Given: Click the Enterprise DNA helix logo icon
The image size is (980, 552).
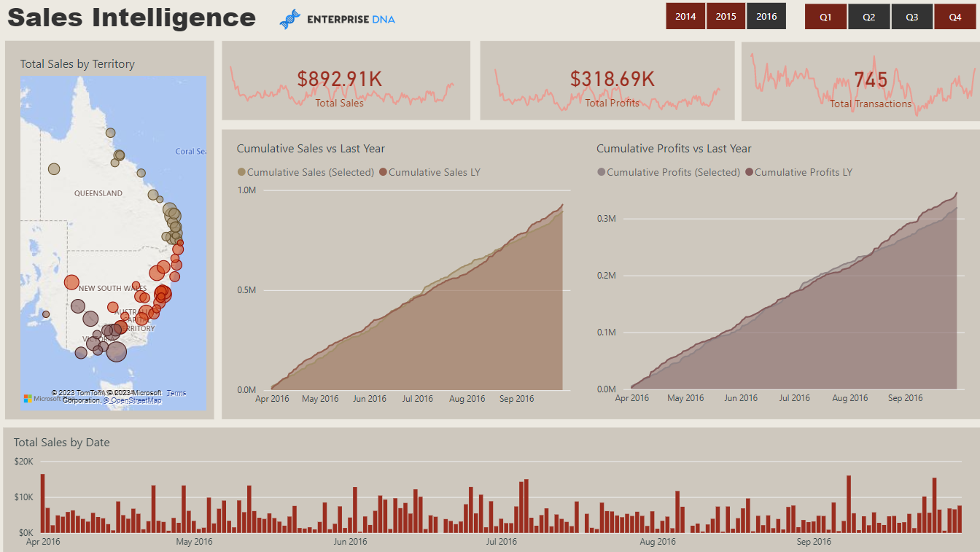Looking at the screenshot, I should pyautogui.click(x=289, y=19).
